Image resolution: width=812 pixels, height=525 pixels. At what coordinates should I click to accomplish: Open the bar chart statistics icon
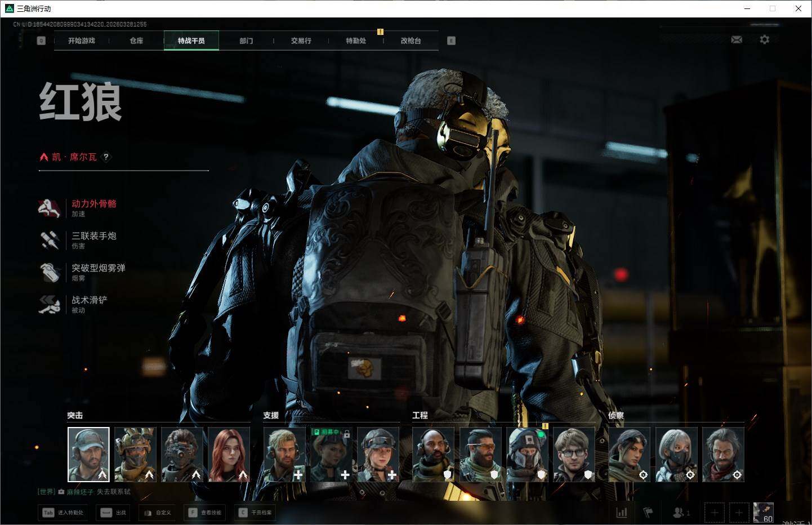pyautogui.click(x=622, y=513)
